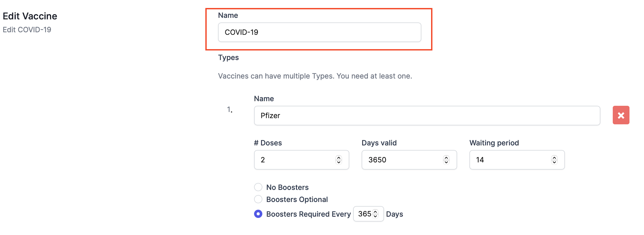Click the 365 booster days field
Screen dimensions: 644x235
(368, 214)
